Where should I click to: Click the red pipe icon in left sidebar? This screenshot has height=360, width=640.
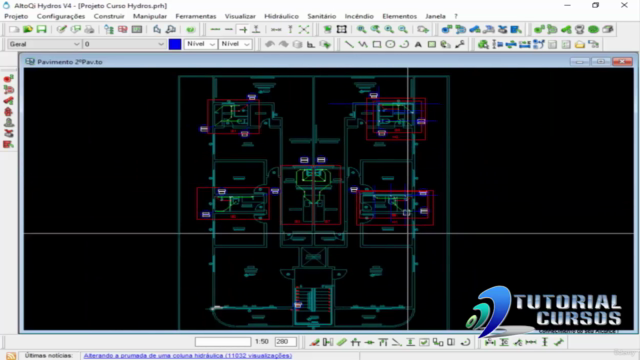pyautogui.click(x=8, y=101)
